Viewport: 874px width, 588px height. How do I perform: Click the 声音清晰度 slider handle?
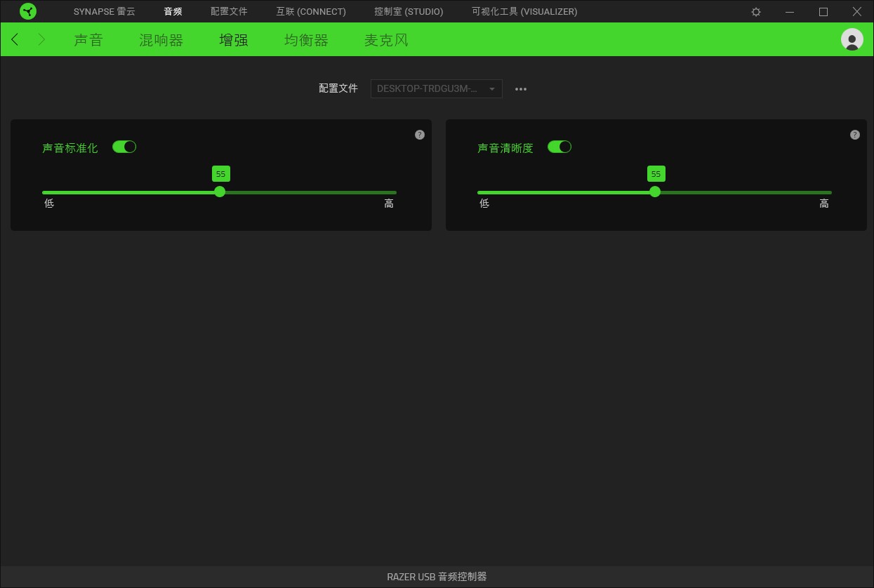coord(655,192)
